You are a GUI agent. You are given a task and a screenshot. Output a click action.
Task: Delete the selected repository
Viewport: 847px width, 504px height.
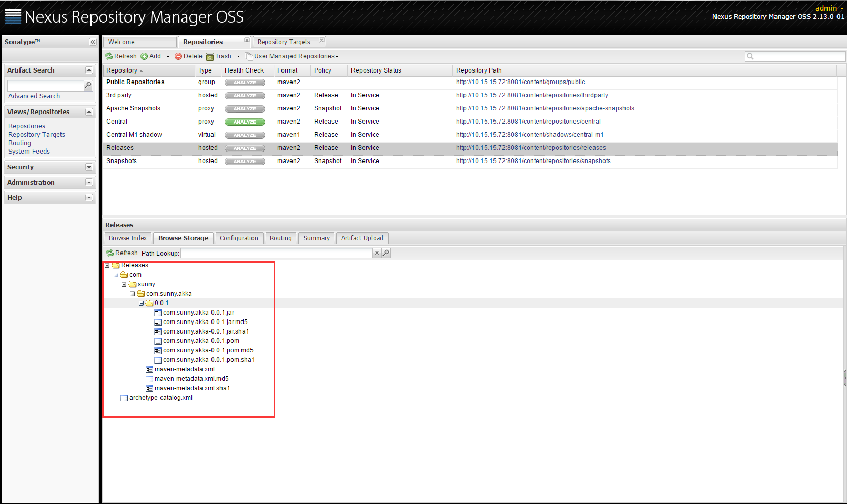click(188, 56)
